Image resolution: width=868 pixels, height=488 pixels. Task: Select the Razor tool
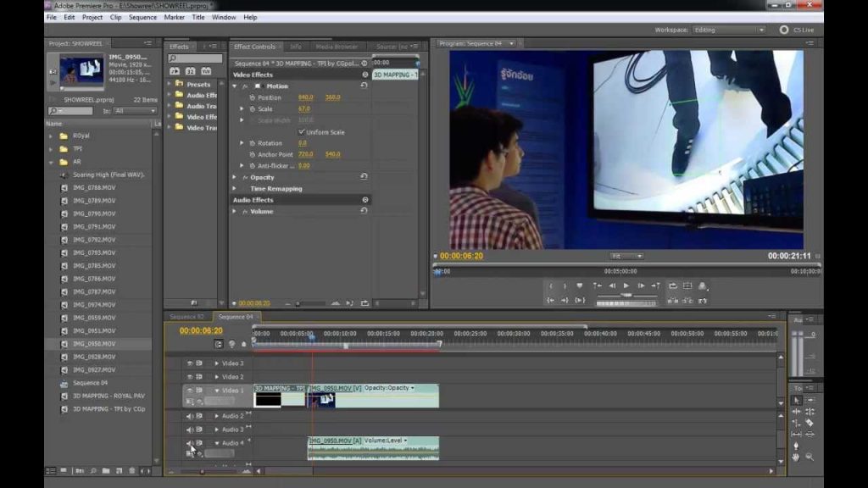tap(810, 423)
